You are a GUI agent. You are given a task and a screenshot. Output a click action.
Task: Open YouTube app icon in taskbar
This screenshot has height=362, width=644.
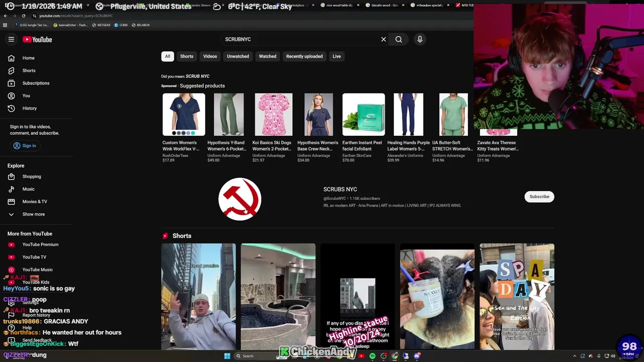(361, 356)
